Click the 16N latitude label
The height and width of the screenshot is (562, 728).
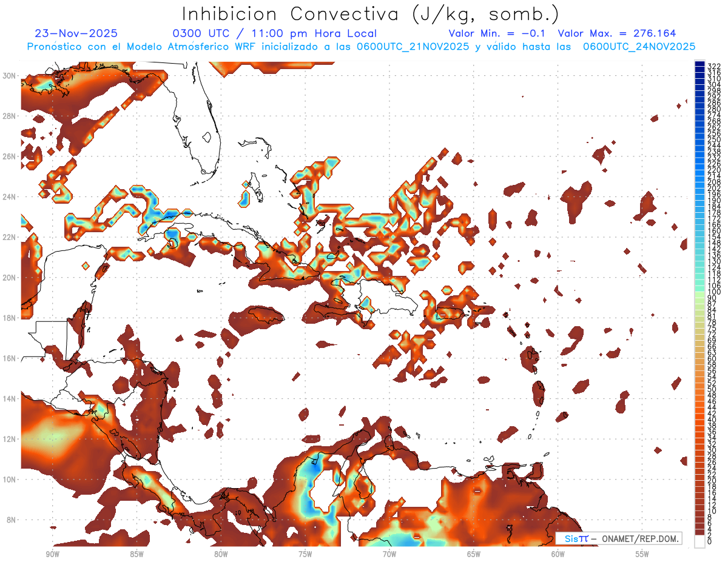9,358
